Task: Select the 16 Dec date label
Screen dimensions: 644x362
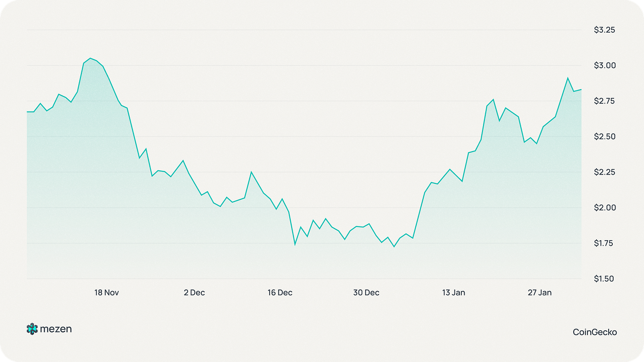Action: pos(280,293)
